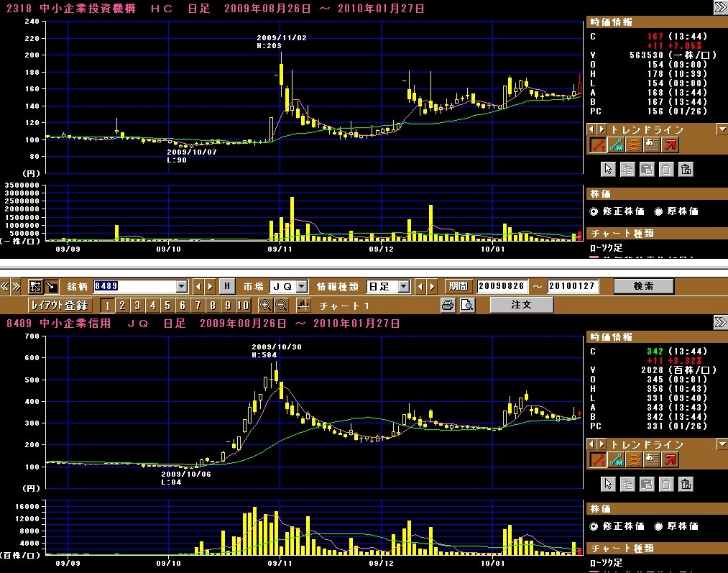Click the text annotation tool in lower panel
728x573 pixels.
[x=652, y=459]
